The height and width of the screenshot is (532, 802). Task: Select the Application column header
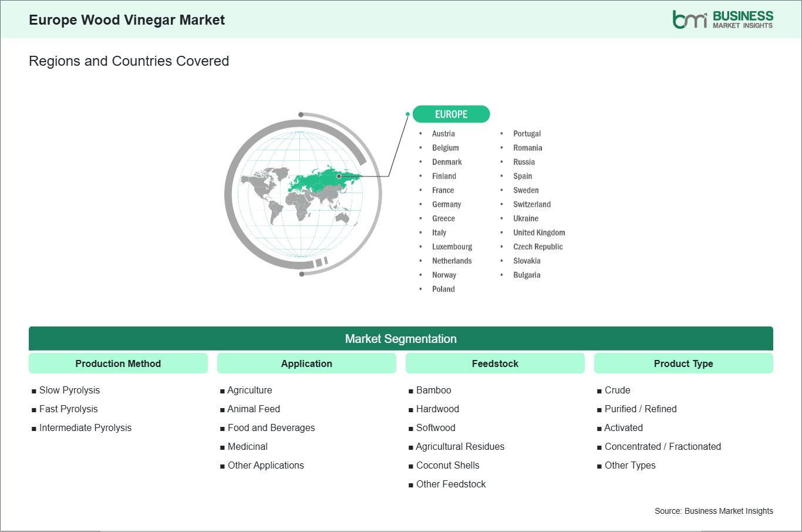click(x=306, y=363)
